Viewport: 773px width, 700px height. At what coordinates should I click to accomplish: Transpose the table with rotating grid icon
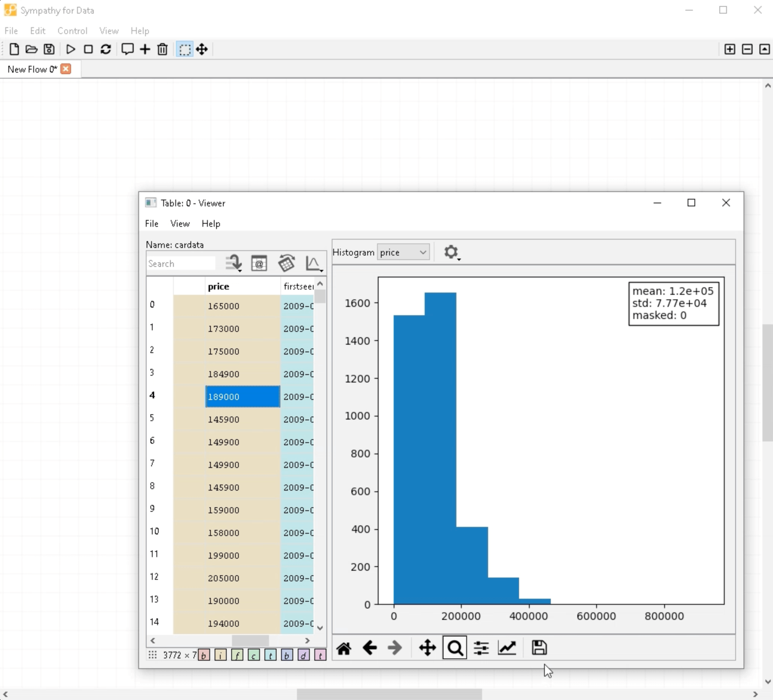pos(286,263)
